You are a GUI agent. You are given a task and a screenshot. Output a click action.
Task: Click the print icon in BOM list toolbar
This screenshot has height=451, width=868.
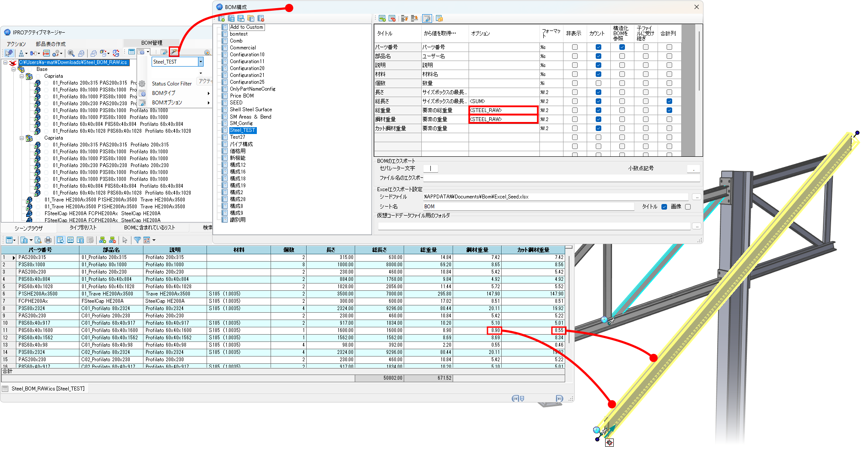click(48, 240)
